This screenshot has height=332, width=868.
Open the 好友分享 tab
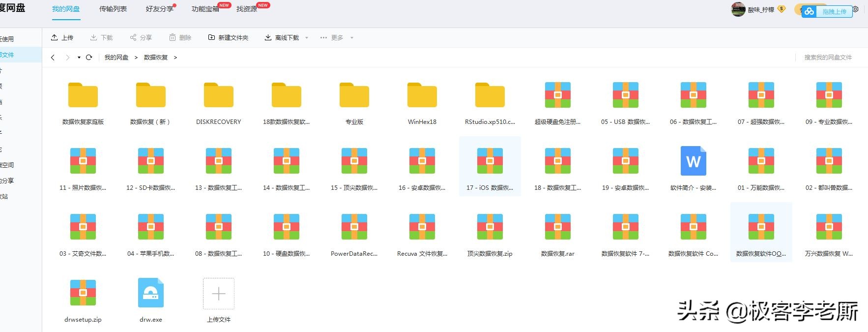160,9
